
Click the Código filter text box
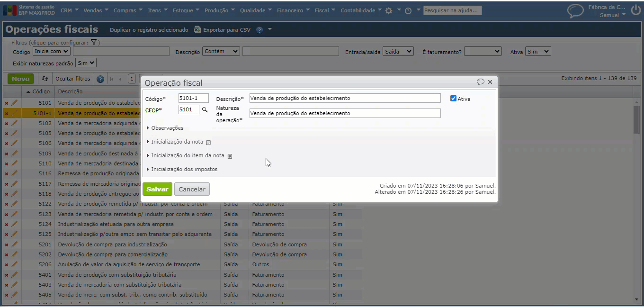pyautogui.click(x=121, y=51)
